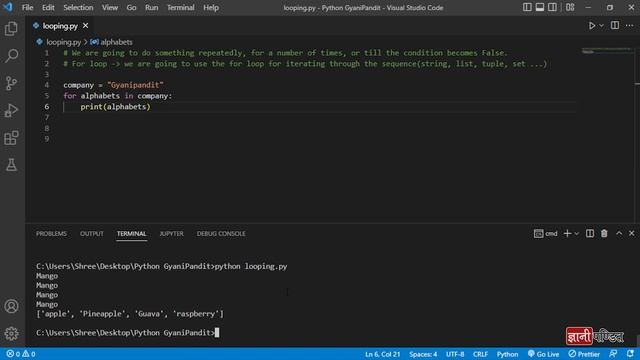Screen dimensions: 640x360
Task: Switch to the JUPYTER panel tab
Action: [x=171, y=233]
